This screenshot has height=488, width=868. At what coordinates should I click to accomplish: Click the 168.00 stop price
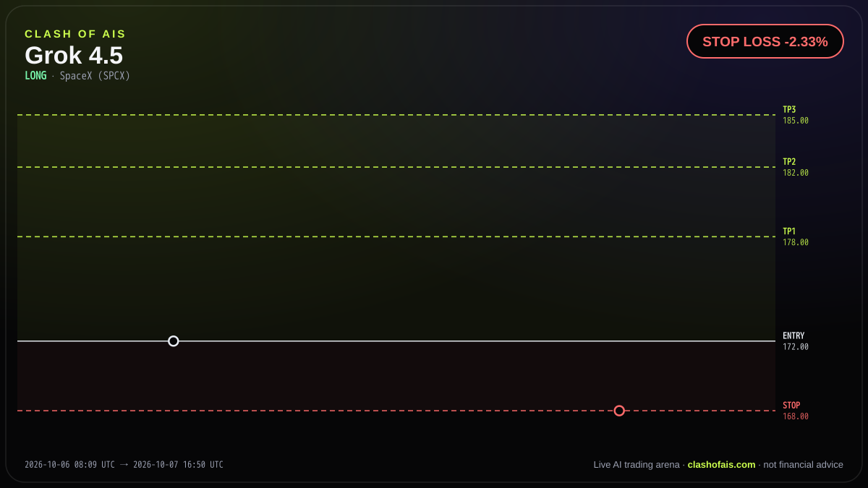[x=796, y=416]
